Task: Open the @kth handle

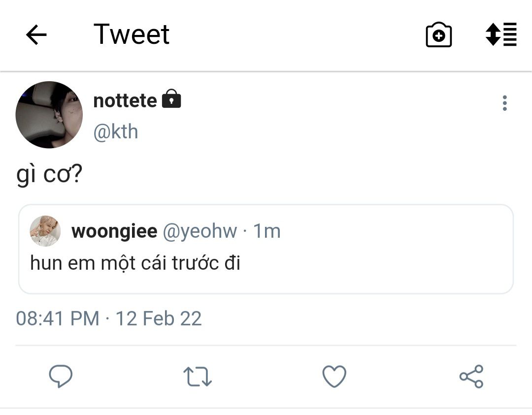Action: coord(116,132)
